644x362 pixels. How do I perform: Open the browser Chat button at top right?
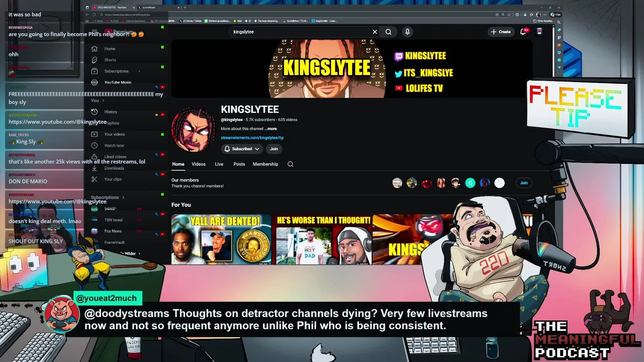tap(555, 15)
